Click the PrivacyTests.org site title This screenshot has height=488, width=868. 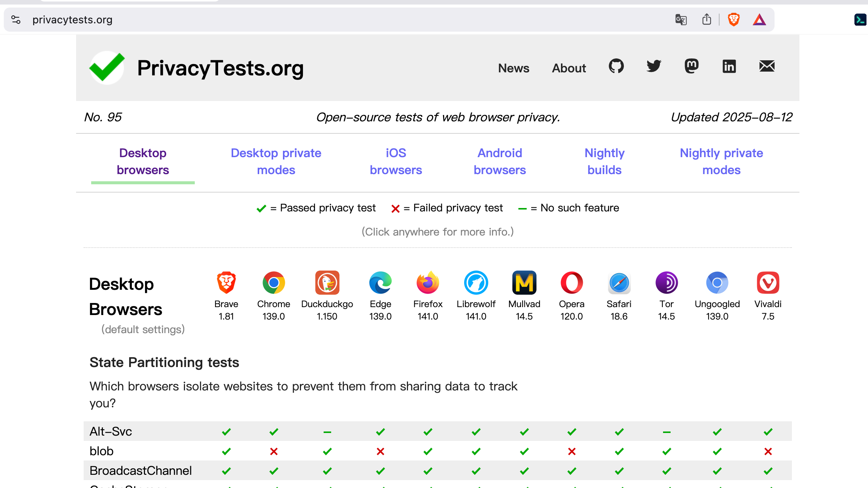coord(220,68)
